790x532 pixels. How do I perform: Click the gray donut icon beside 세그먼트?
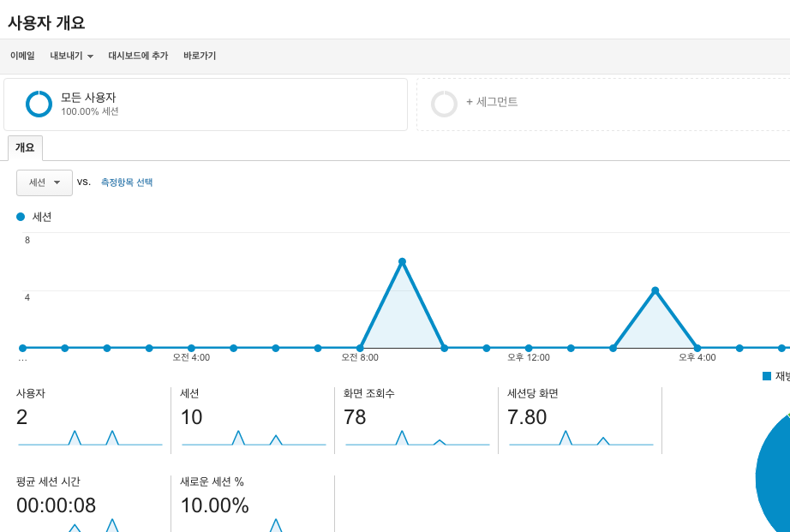pyautogui.click(x=444, y=104)
